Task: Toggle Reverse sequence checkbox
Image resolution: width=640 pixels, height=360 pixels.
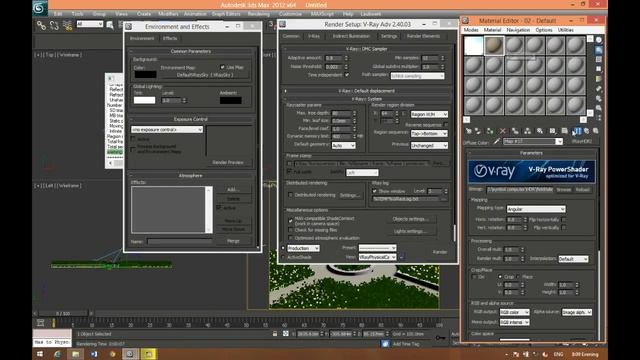Action: [446, 124]
